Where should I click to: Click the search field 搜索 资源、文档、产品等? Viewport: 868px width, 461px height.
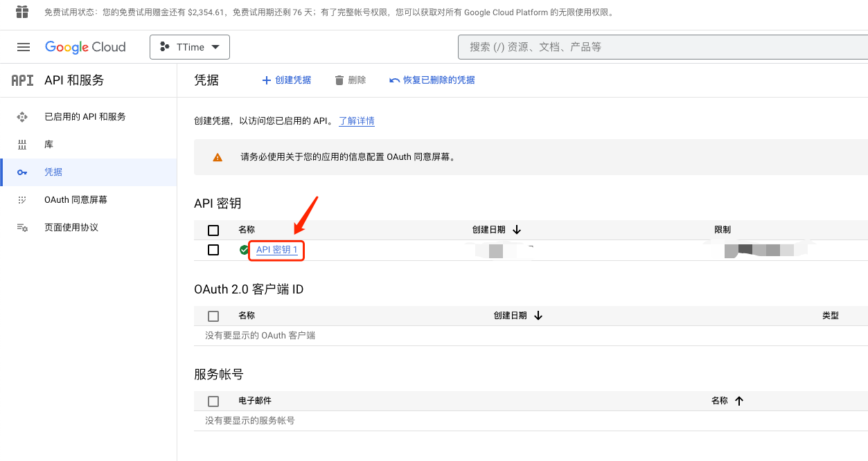pyautogui.click(x=663, y=47)
